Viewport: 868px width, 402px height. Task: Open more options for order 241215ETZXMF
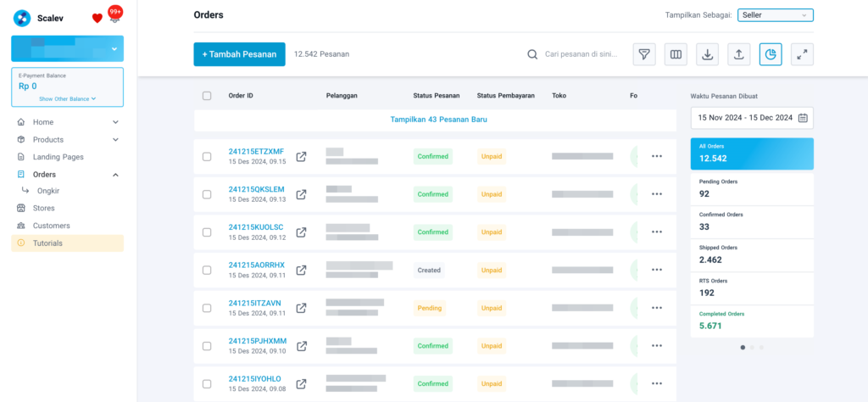coord(657,156)
